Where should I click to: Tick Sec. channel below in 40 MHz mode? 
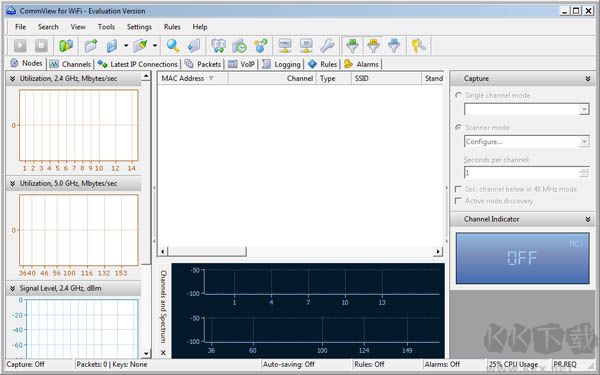(x=458, y=189)
